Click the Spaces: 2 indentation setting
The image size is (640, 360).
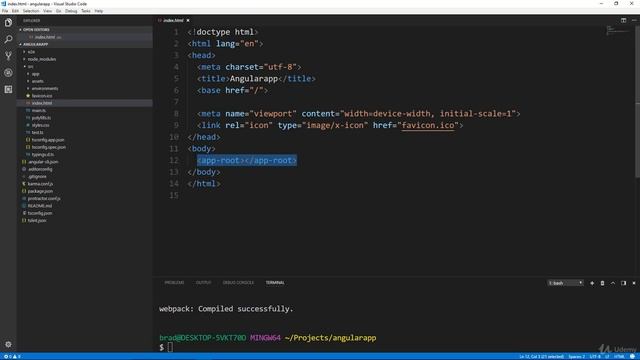(x=576, y=356)
